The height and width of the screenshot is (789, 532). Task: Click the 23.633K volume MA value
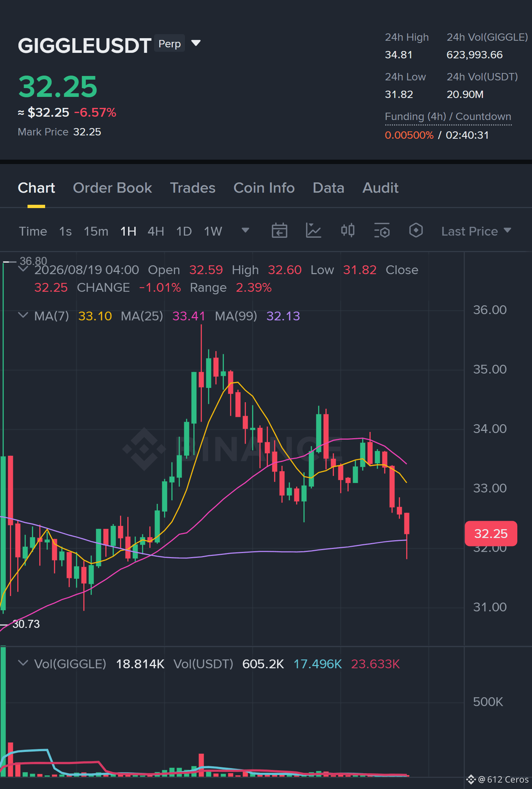[375, 664]
